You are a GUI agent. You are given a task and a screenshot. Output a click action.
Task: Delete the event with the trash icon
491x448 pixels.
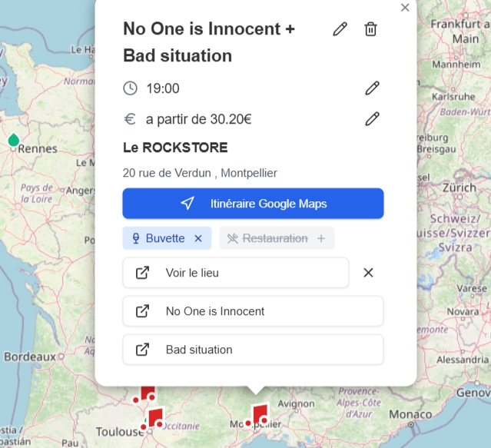pyautogui.click(x=370, y=29)
